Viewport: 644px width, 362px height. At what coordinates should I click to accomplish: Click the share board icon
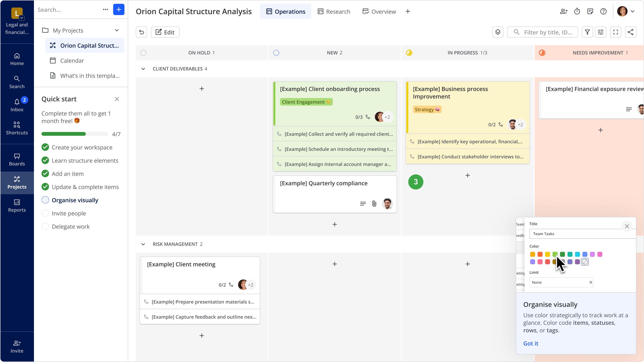pyautogui.click(x=631, y=32)
